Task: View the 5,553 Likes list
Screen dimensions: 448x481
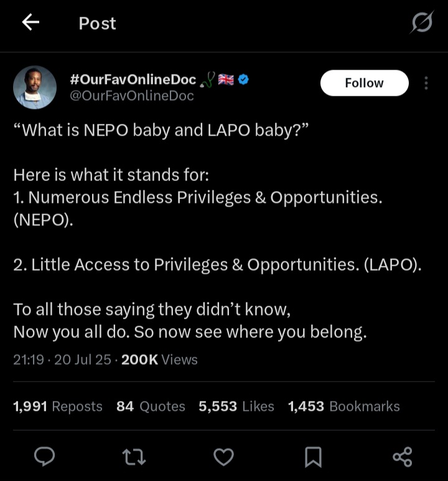Action: (x=236, y=406)
